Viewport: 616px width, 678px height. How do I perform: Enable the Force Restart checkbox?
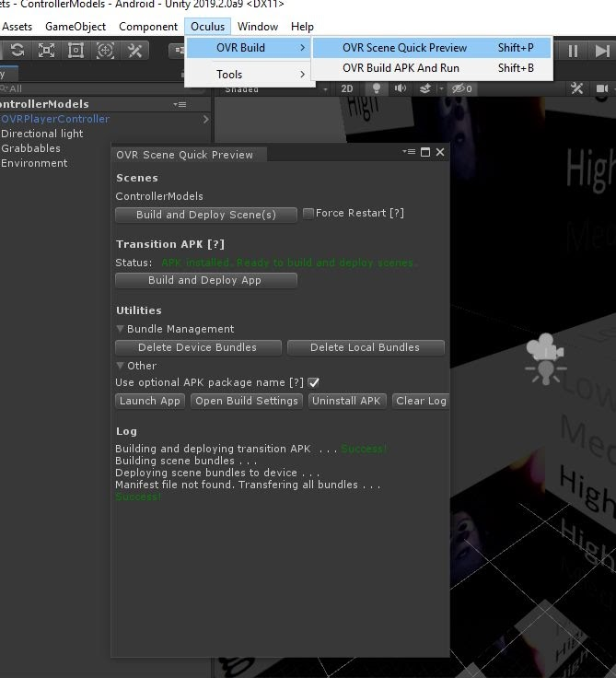click(308, 213)
